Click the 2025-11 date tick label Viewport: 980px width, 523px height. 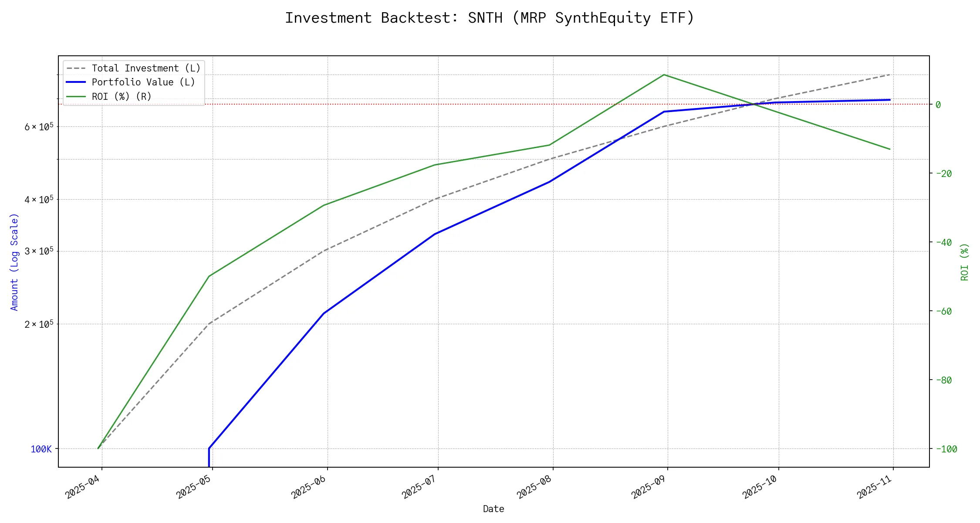(x=875, y=487)
